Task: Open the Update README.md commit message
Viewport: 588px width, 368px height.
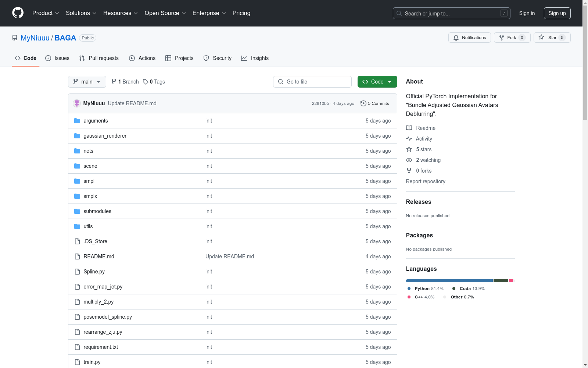Action: click(132, 103)
